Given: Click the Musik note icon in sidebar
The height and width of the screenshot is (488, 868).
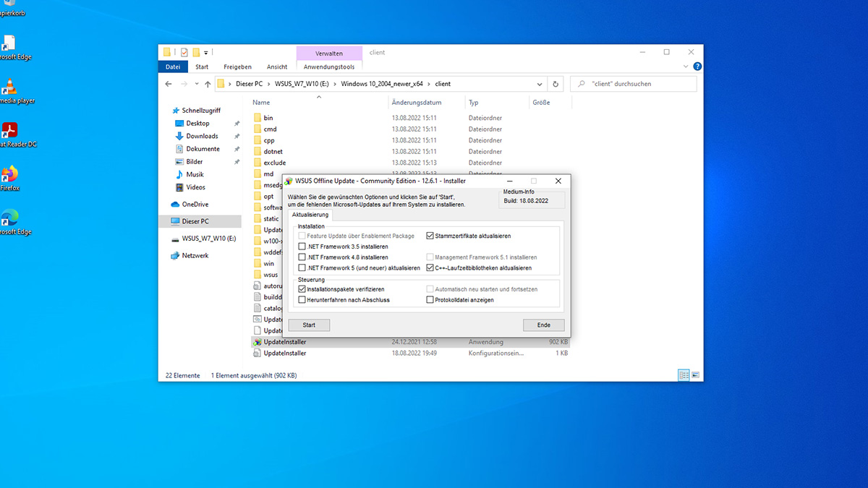Looking at the screenshot, I should tap(180, 174).
